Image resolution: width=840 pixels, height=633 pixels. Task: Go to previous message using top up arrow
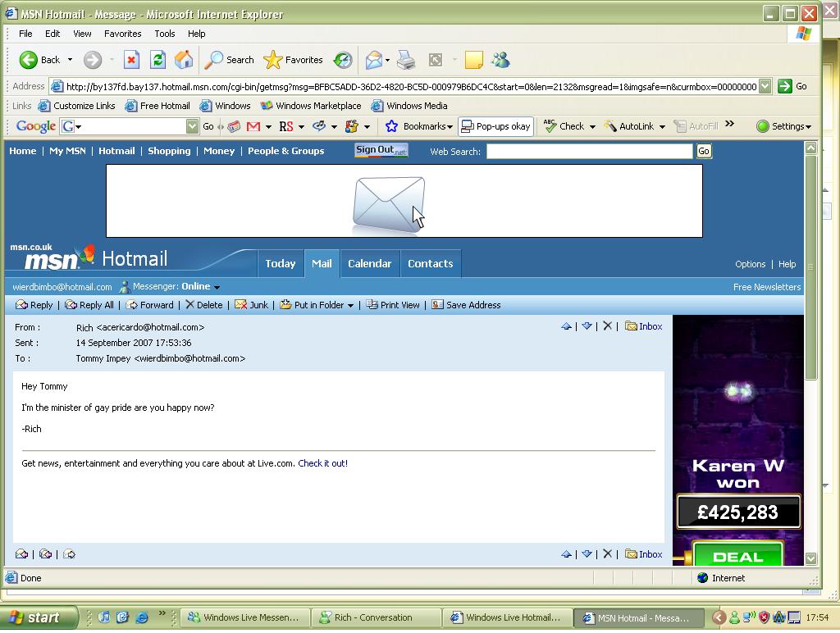pos(566,326)
